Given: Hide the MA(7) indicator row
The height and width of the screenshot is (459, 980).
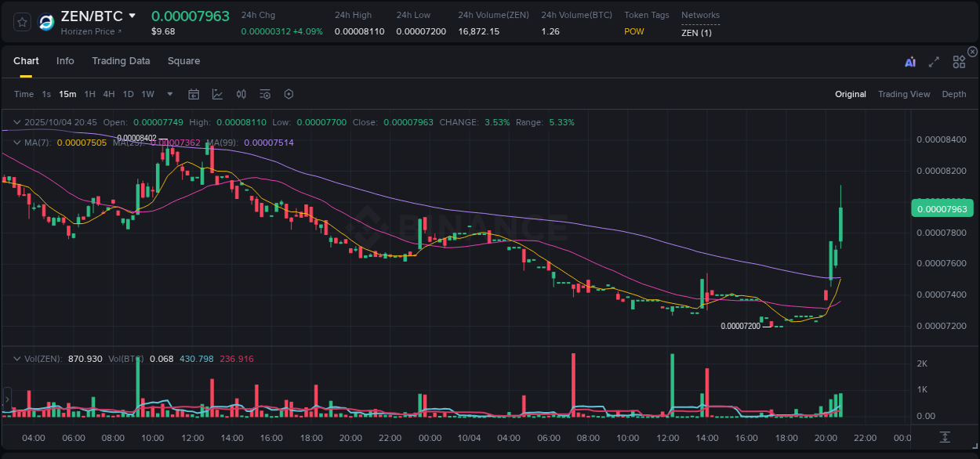Looking at the screenshot, I should pyautogui.click(x=16, y=143).
